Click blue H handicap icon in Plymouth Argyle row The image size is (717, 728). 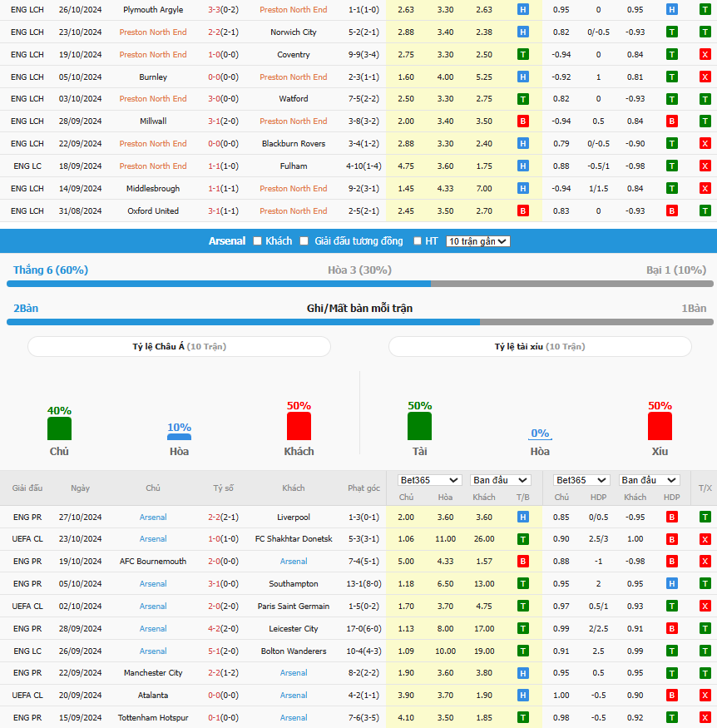671,9
